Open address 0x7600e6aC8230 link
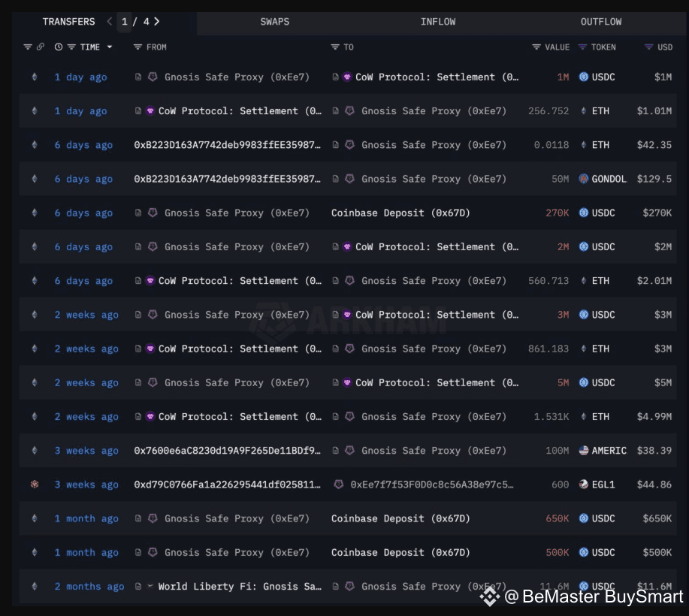Screen dimensions: 689x616 pyautogui.click(x=227, y=451)
